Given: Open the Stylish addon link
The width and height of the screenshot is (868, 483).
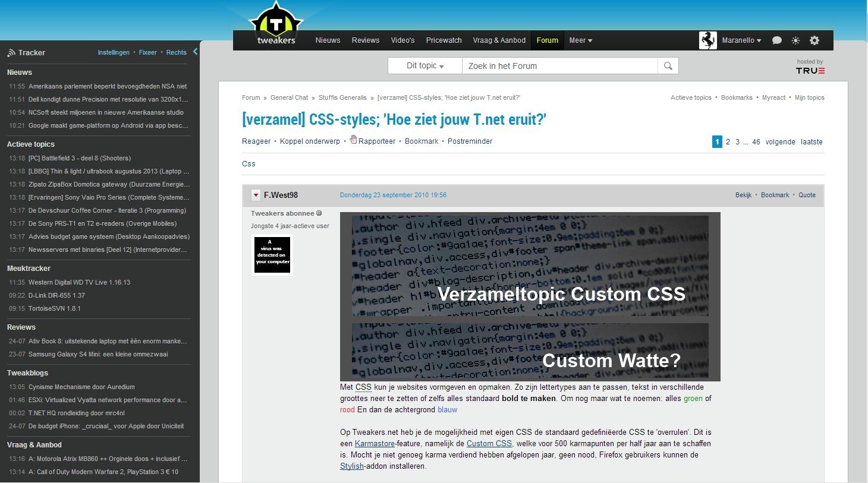Looking at the screenshot, I should click(352, 466).
